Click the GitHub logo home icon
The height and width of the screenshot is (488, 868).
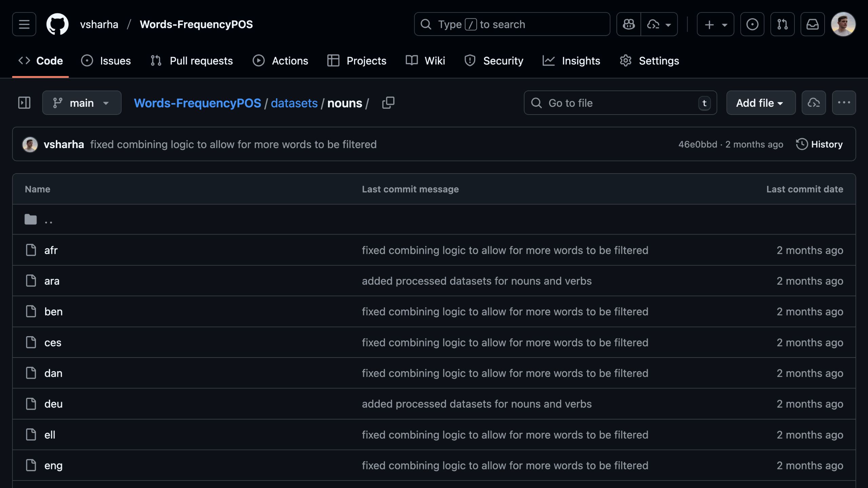[57, 24]
